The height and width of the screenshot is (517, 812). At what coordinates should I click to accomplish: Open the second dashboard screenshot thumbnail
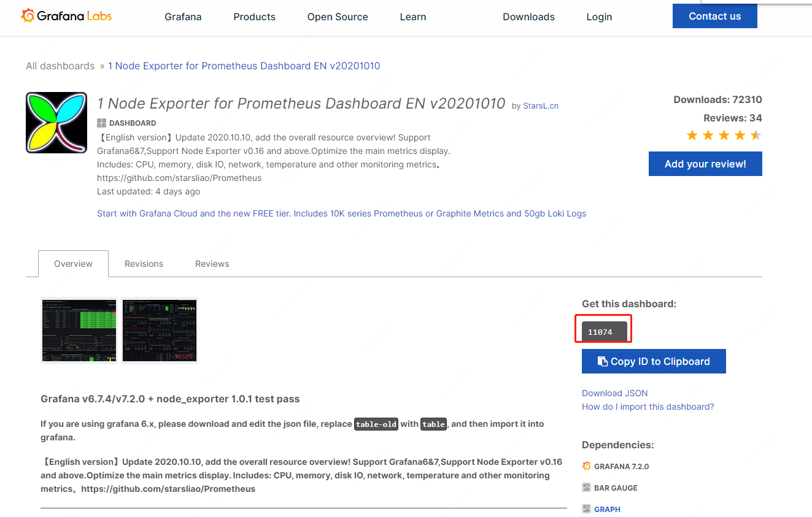pos(160,331)
